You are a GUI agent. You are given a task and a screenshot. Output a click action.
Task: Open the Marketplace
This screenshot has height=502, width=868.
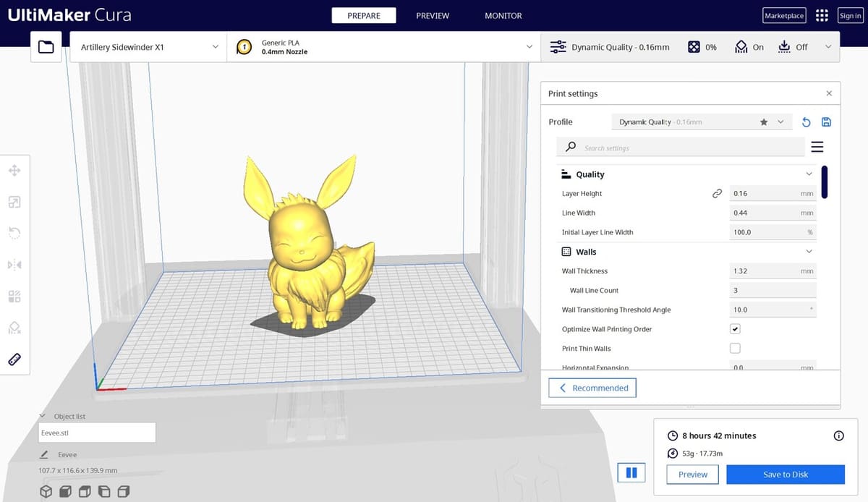pyautogui.click(x=784, y=15)
